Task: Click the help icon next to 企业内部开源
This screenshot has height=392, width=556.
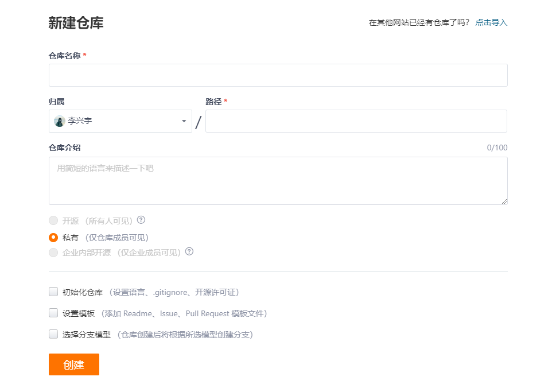Action: pyautogui.click(x=189, y=251)
